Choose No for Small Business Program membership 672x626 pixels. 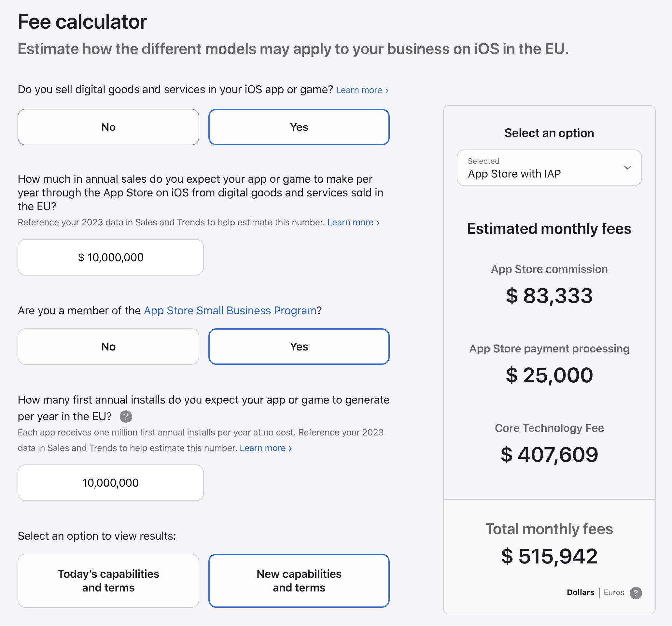108,347
